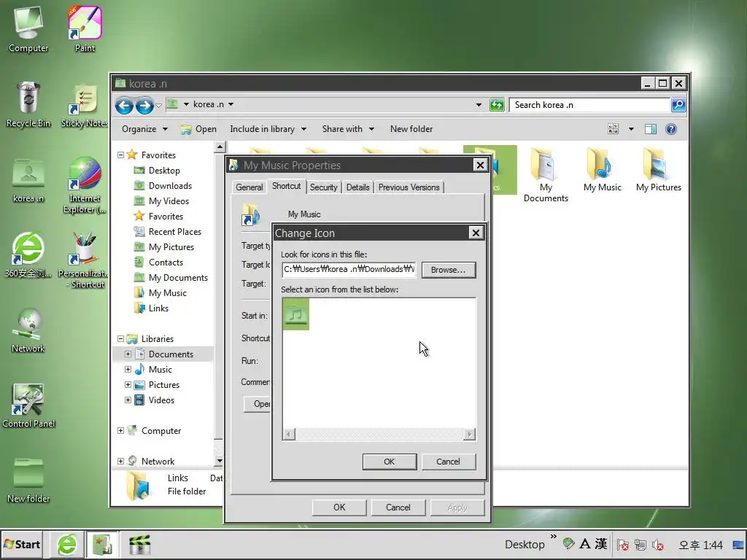Open the view options dropdown arrow
747x560 pixels.
[x=631, y=129]
